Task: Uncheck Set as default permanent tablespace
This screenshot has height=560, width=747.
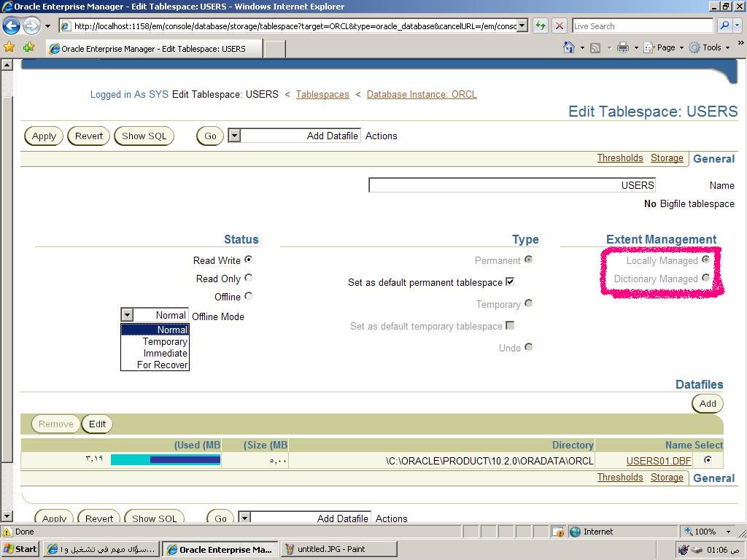Action: (x=510, y=281)
